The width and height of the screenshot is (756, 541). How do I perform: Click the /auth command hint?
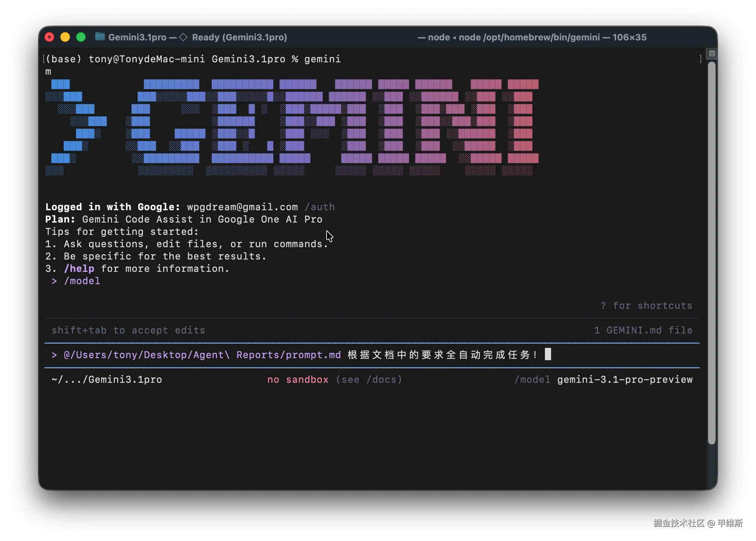click(x=319, y=207)
